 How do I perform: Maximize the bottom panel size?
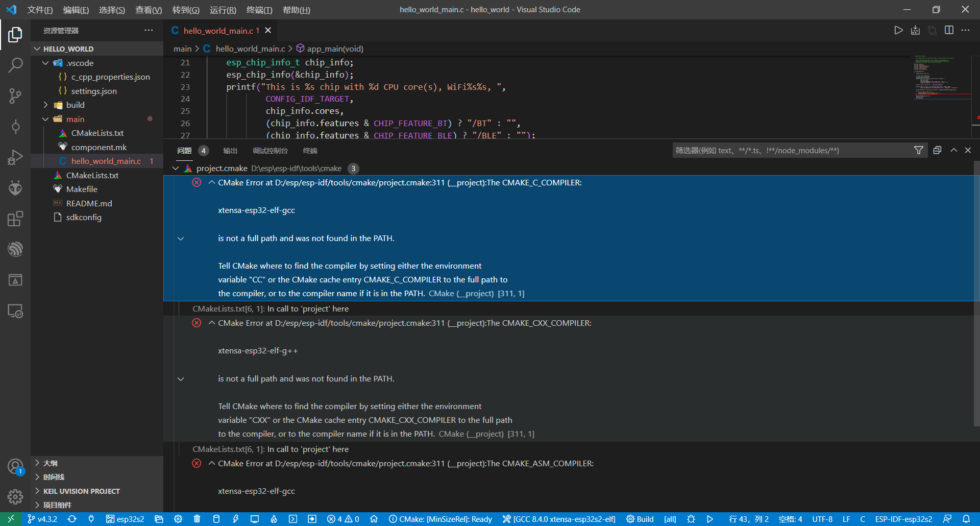point(953,150)
